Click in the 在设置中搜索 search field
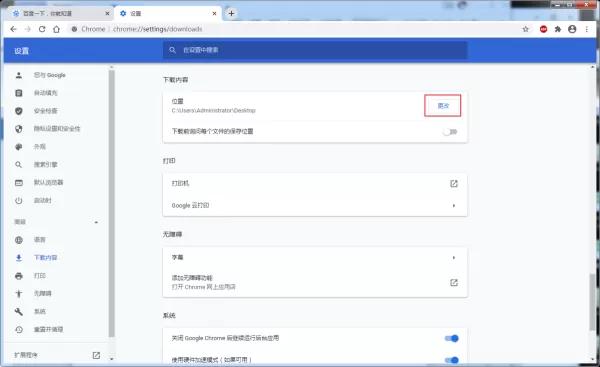Image resolution: width=600 pixels, height=367 pixels. click(x=315, y=50)
